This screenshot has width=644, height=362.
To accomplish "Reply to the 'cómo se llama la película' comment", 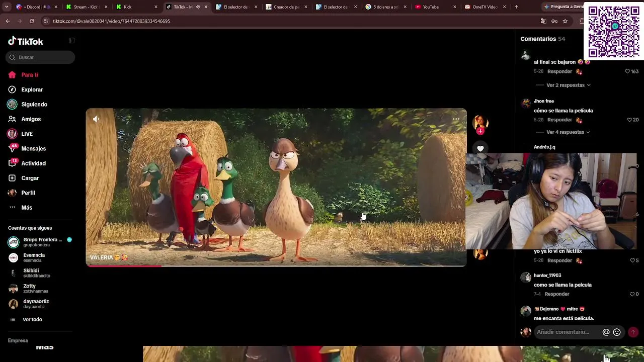I will click(559, 120).
